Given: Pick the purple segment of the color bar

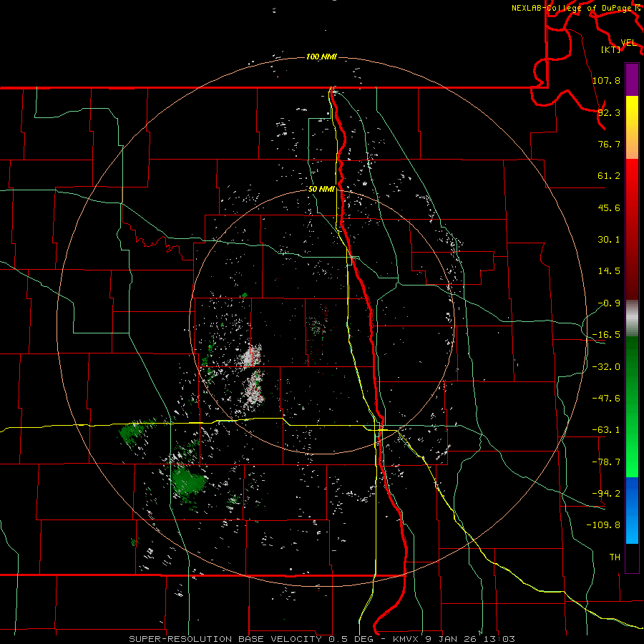Looking at the screenshot, I should click(632, 79).
